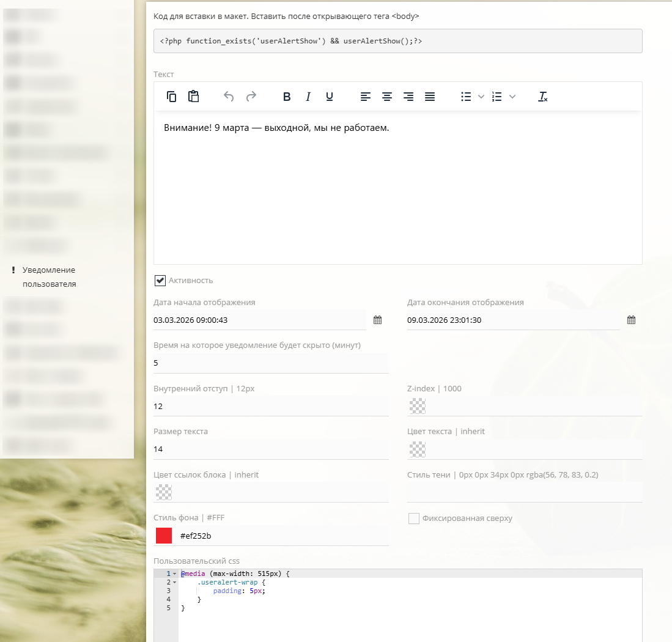Toggle underline formatting

tap(330, 97)
